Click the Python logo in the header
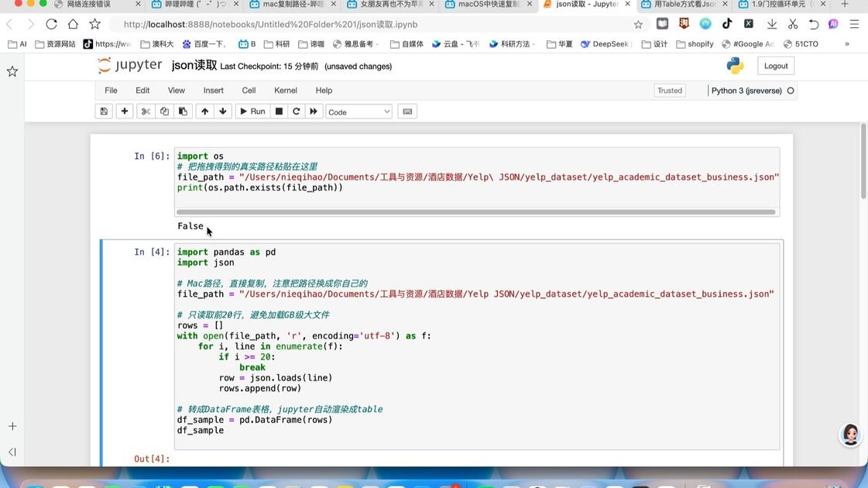868x488 pixels. [x=735, y=65]
